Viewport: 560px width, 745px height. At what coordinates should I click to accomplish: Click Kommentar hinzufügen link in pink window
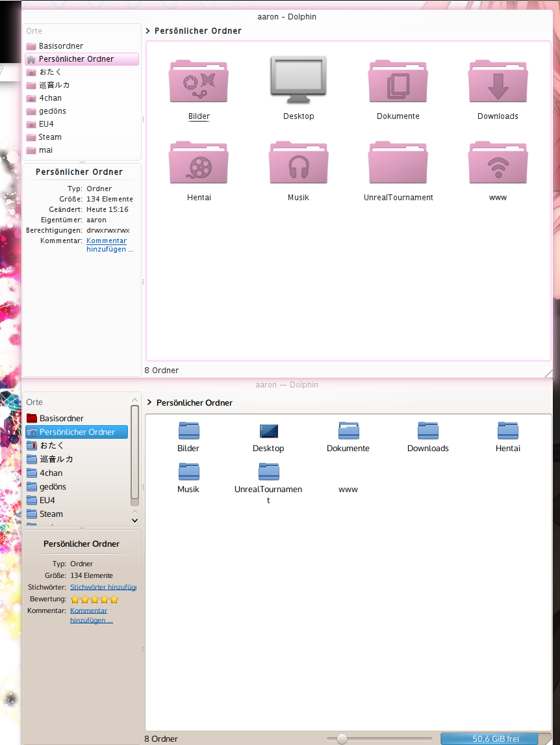(110, 244)
